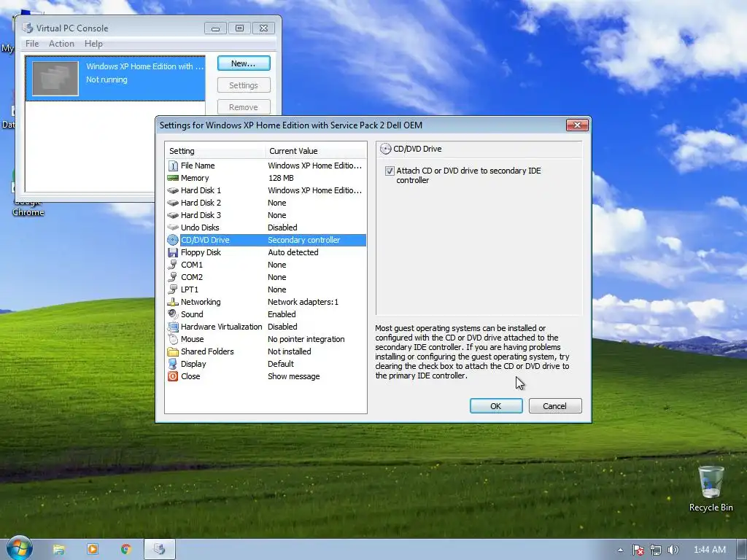747x560 pixels.
Task: Click the Mouse setting icon
Action: (x=173, y=339)
